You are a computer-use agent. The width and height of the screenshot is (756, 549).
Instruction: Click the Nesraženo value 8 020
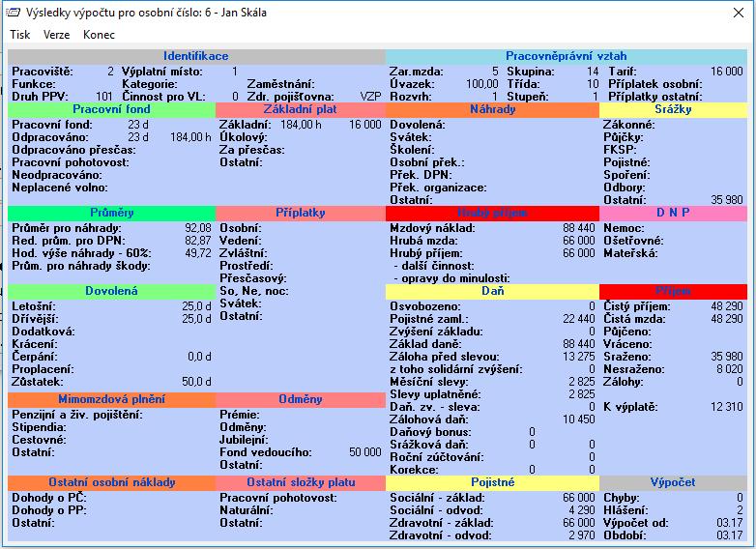coord(730,369)
